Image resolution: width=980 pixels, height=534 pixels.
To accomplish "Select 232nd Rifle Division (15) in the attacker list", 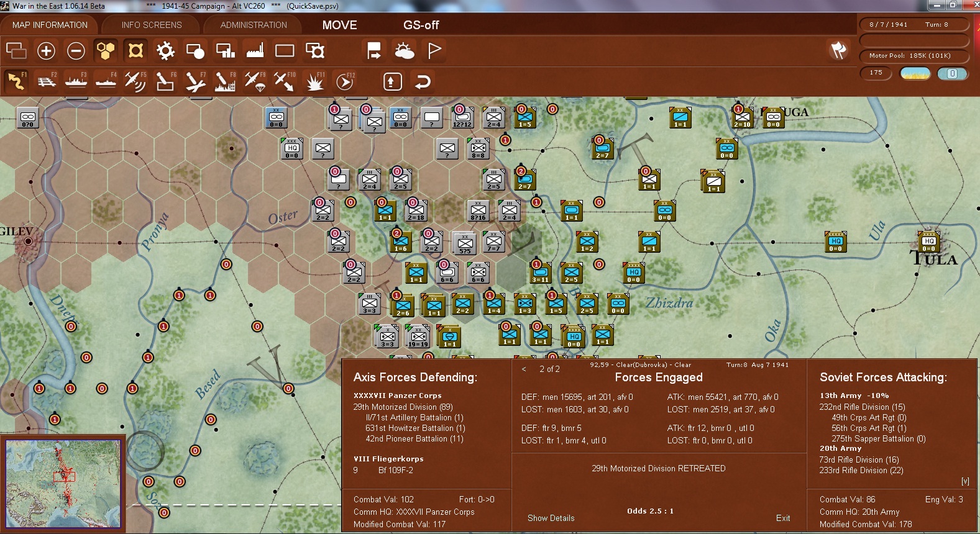I will coord(862,407).
